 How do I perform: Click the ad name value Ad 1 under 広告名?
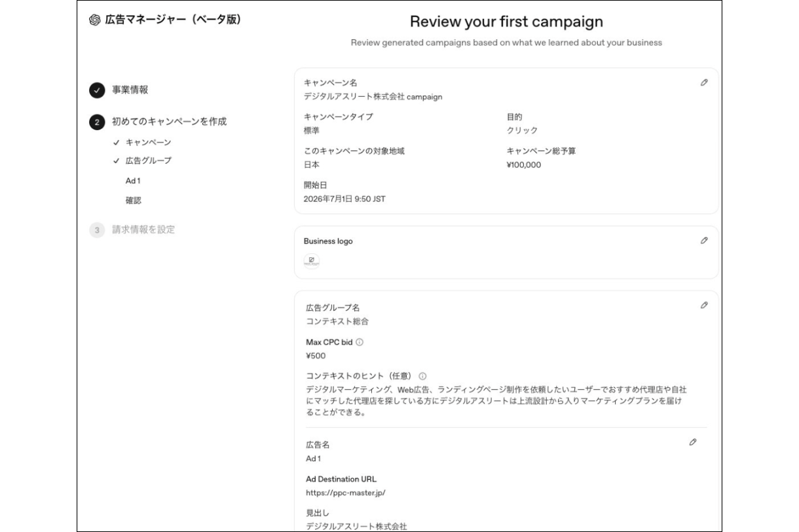coord(314,459)
